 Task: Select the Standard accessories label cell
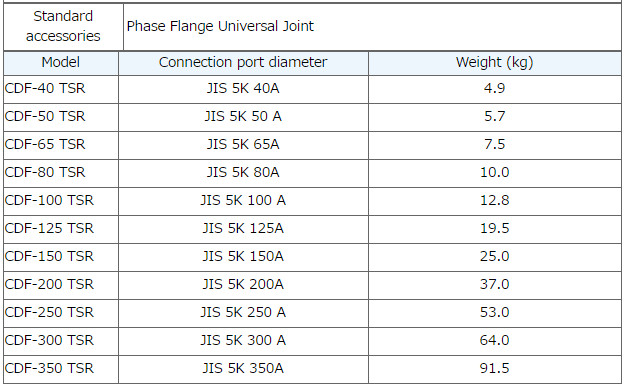pyautogui.click(x=63, y=27)
